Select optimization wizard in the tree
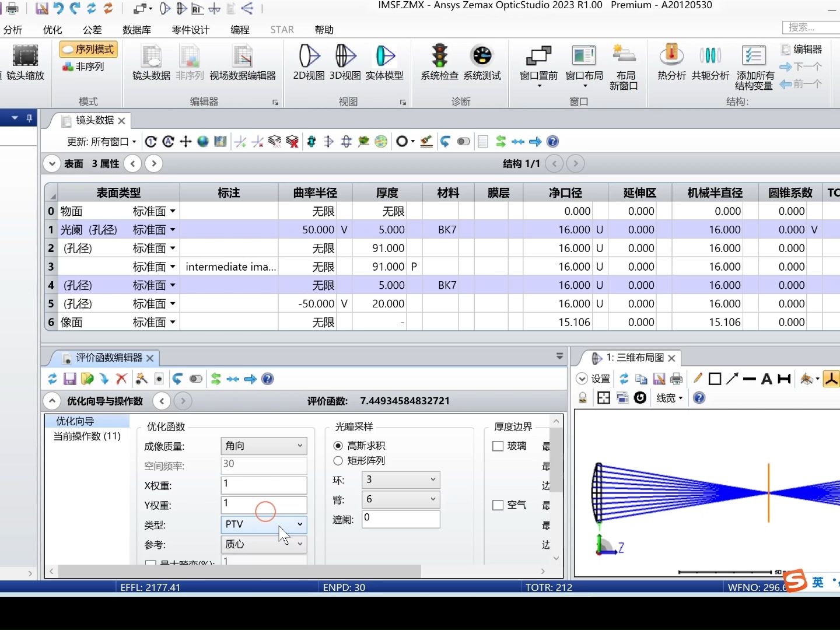This screenshot has height=630, width=840. click(75, 421)
